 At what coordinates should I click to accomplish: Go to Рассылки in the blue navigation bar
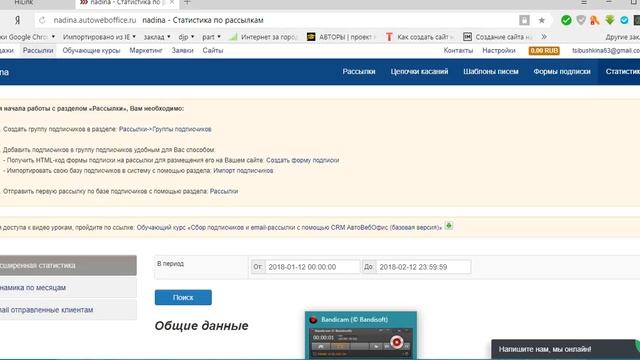(x=358, y=71)
